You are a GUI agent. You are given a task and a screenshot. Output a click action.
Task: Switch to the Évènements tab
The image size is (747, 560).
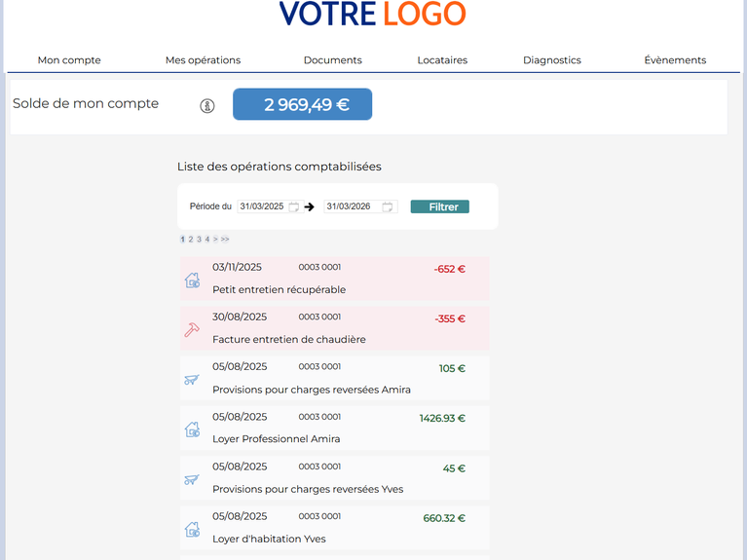(675, 60)
